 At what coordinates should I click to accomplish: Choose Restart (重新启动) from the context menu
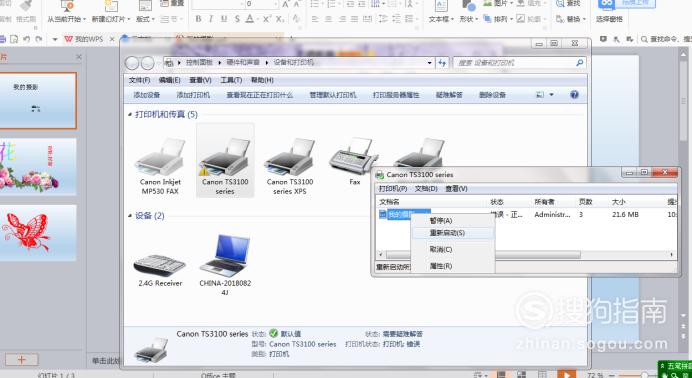[453, 233]
